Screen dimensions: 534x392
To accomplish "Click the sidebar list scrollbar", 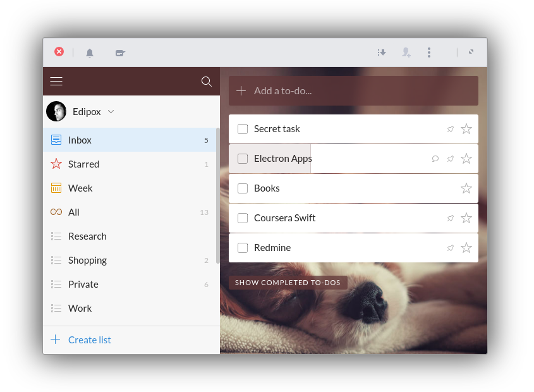I will click(217, 195).
